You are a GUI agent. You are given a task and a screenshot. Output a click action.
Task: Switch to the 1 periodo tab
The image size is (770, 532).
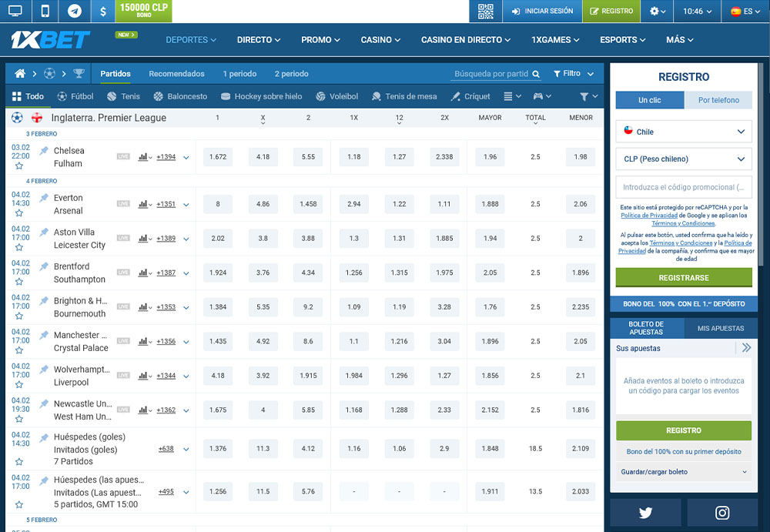click(239, 74)
